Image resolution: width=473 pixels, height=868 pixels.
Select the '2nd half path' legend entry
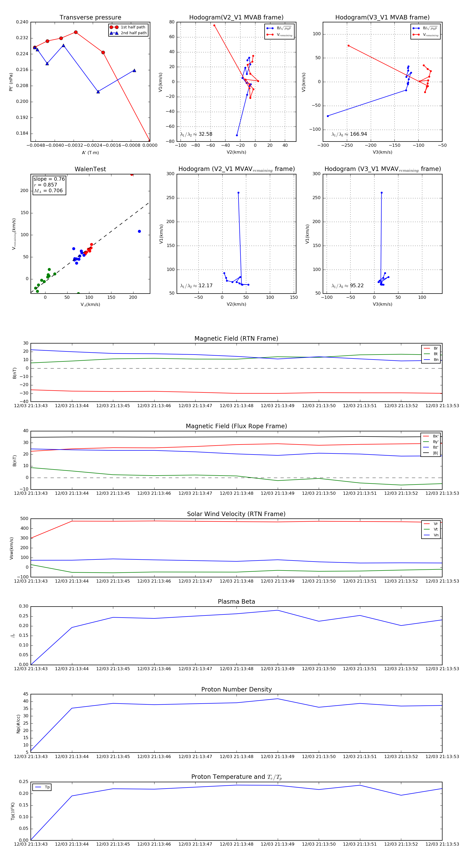tap(128, 33)
